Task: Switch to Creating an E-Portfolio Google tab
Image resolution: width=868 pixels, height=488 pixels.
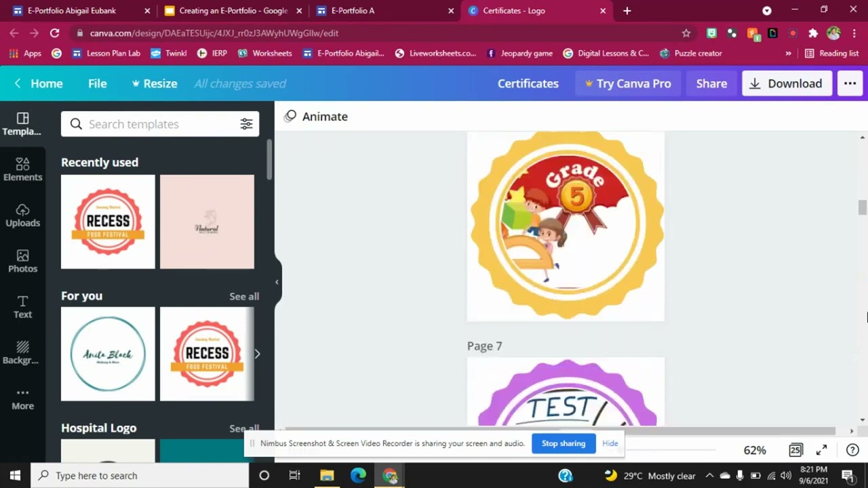Action: tap(233, 10)
